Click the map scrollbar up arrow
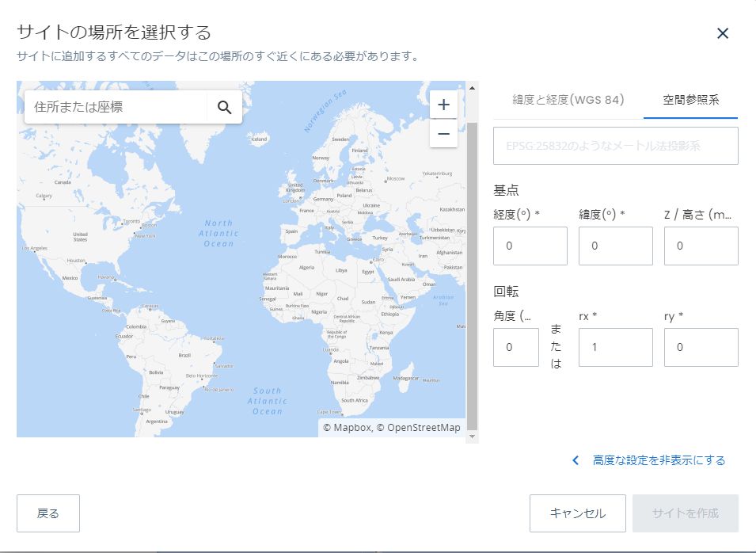The height and width of the screenshot is (553, 756). [472, 88]
